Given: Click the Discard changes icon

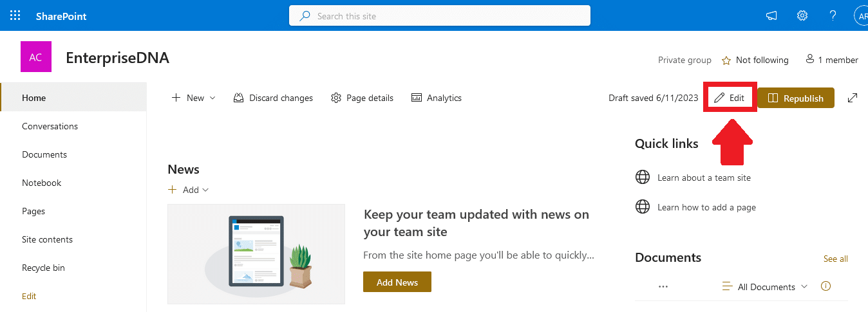Looking at the screenshot, I should click(238, 98).
